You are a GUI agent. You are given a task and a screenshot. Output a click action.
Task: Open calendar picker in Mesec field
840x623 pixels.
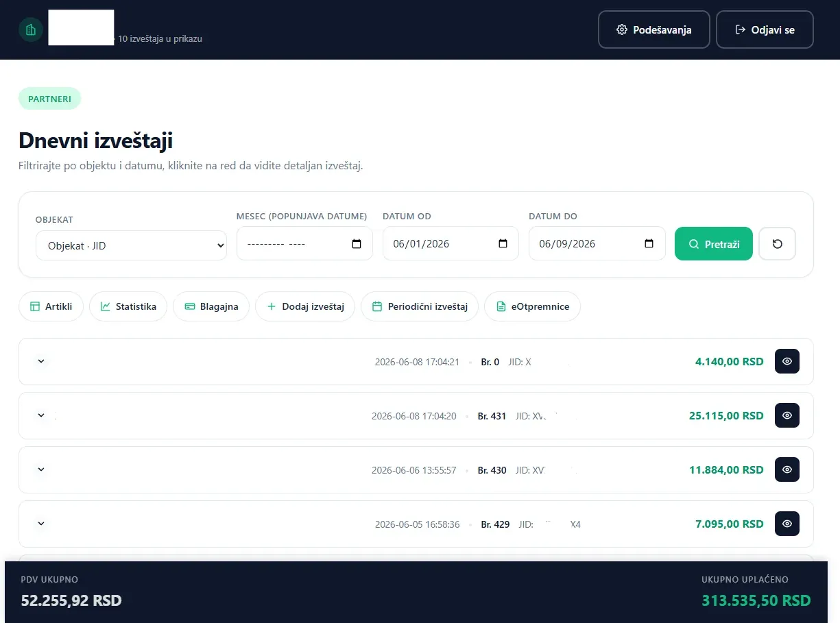pos(357,244)
